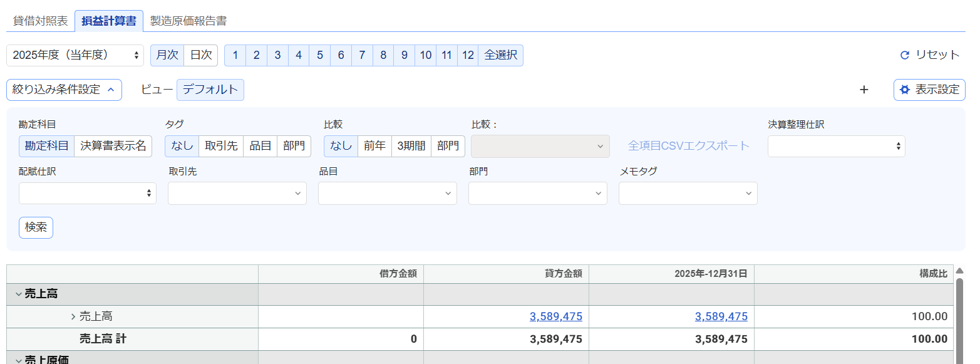Toggle month 1 button
The height and width of the screenshot is (364, 980).
(x=235, y=55)
